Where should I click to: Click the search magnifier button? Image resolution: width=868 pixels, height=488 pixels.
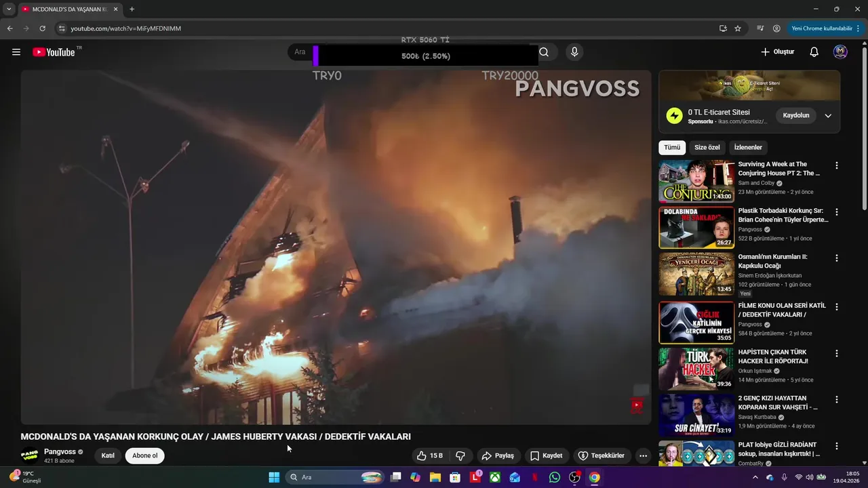pos(544,52)
